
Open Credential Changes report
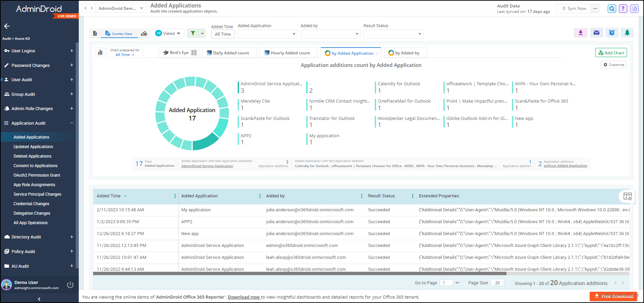pyautogui.click(x=31, y=204)
